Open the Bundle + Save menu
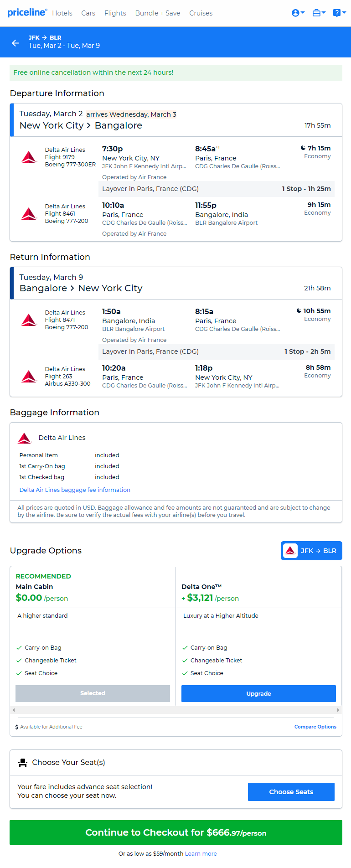 click(x=157, y=13)
